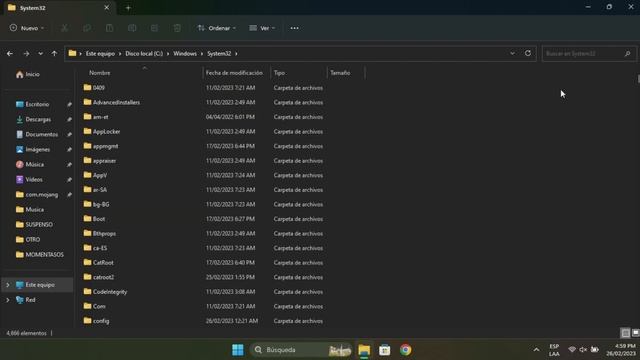Click the Share icon in toolbar
640x360 pixels.
[154, 28]
